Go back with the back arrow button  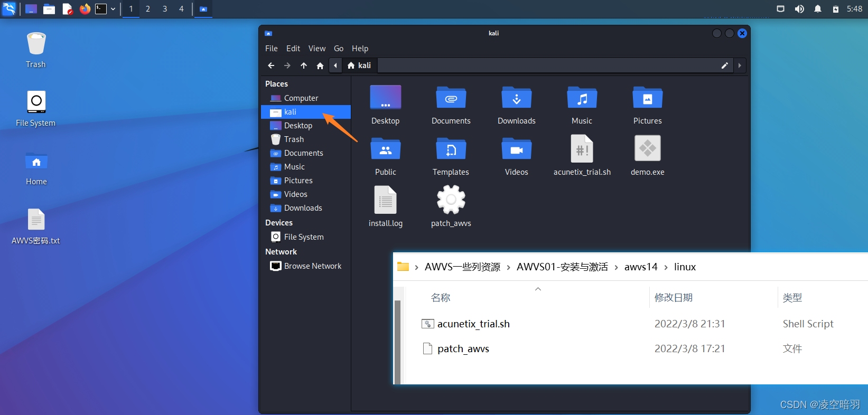click(271, 65)
